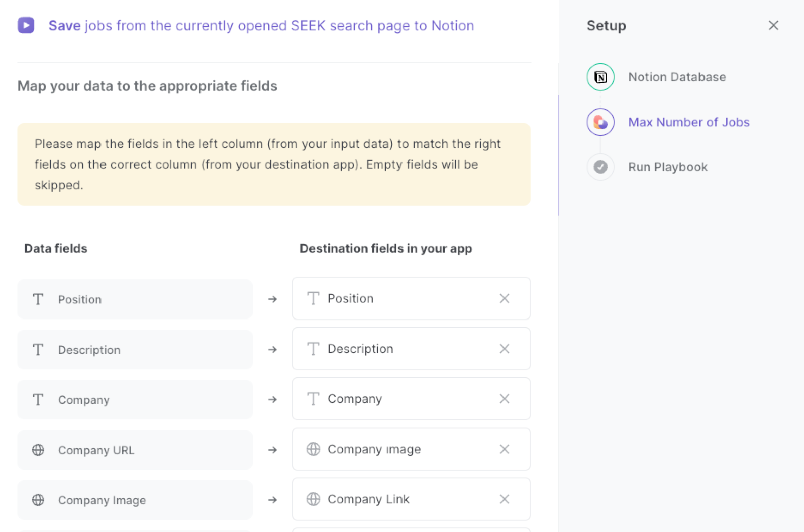Screen dimensions: 804x532
Task: Click the arrow between Position fields
Action: (273, 299)
